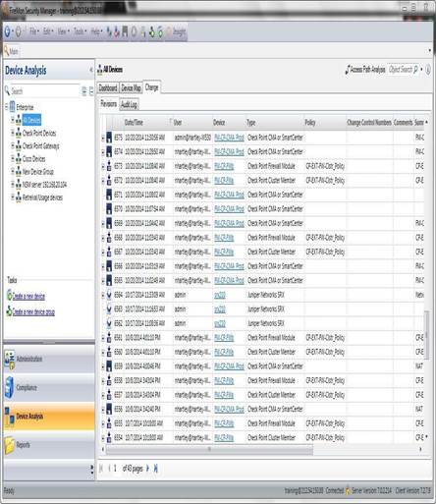Open the Object Search dropdown arrow

point(421,70)
